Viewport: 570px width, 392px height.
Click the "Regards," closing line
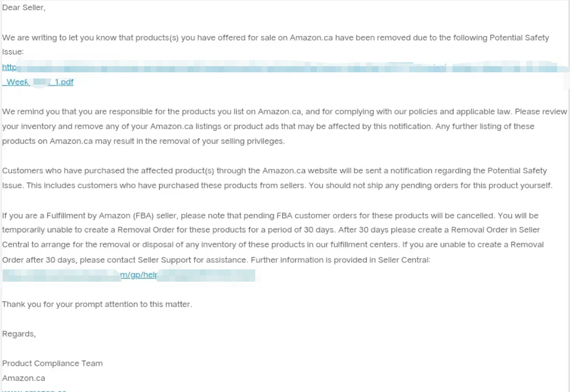[19, 334]
